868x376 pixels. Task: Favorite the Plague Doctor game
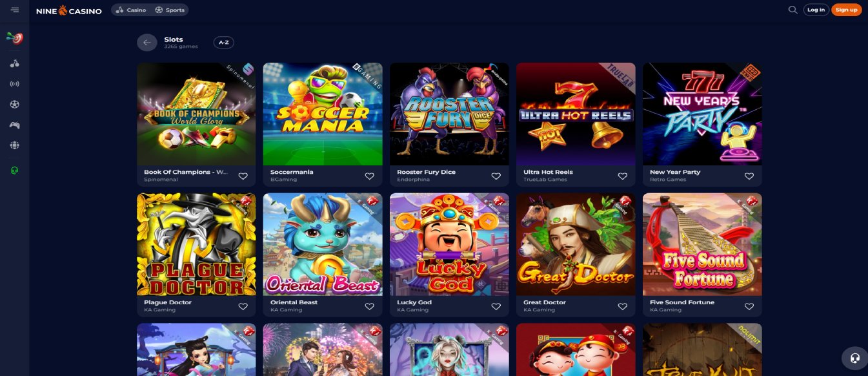pyautogui.click(x=243, y=306)
